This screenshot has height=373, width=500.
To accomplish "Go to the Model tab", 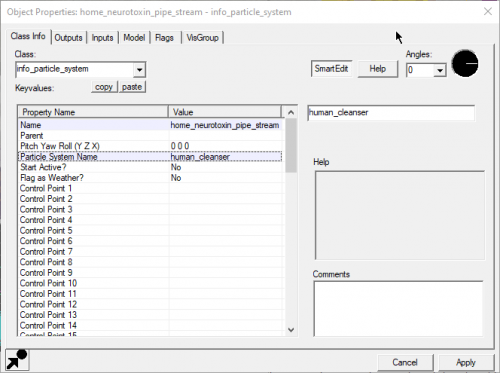I will 134,38.
